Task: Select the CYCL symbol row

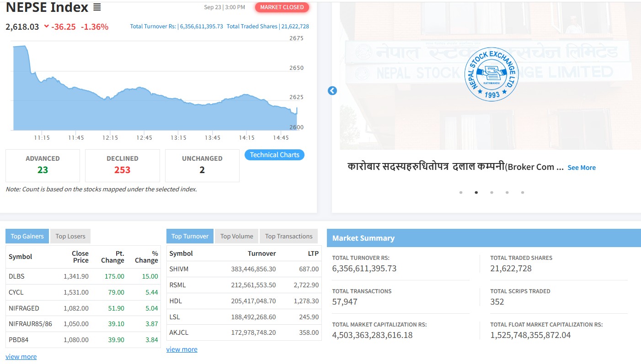Action: 83,292
